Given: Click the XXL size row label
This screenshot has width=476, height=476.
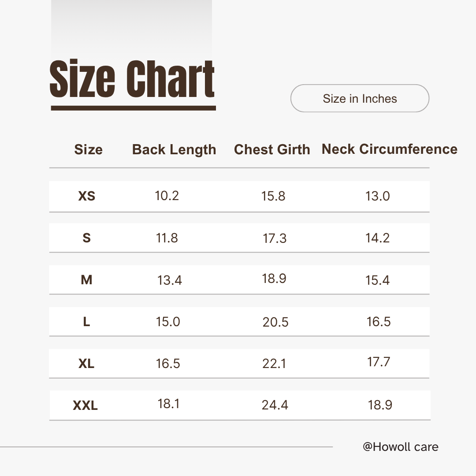Looking at the screenshot, I should click(85, 405).
